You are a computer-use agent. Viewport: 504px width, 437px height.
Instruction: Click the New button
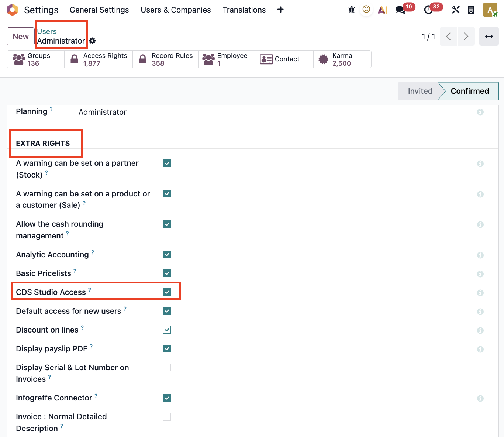[21, 37]
